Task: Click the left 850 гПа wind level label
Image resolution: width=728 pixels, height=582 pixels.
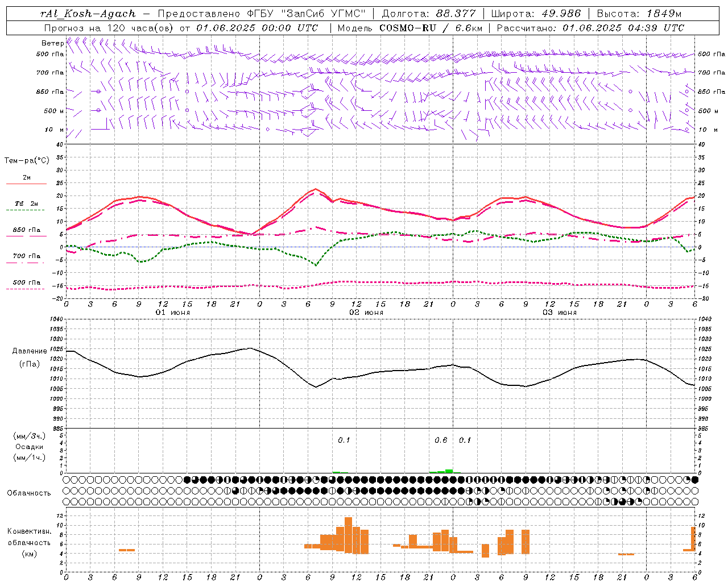Action: pyautogui.click(x=50, y=92)
